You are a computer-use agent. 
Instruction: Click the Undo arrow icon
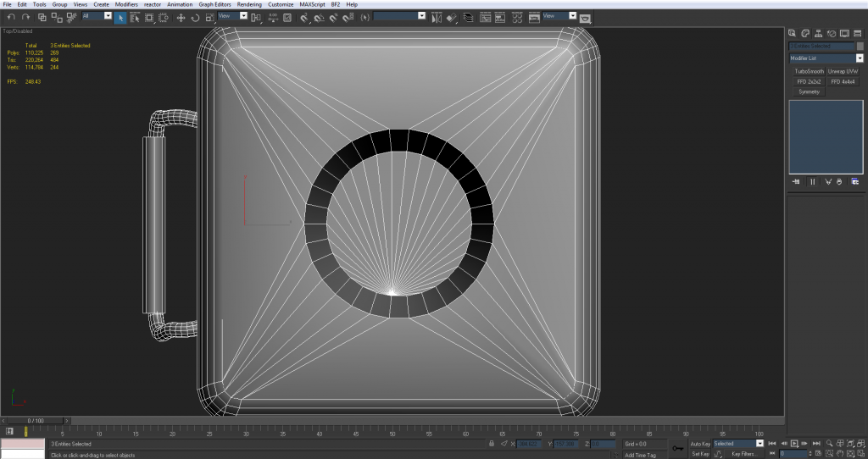[10, 17]
